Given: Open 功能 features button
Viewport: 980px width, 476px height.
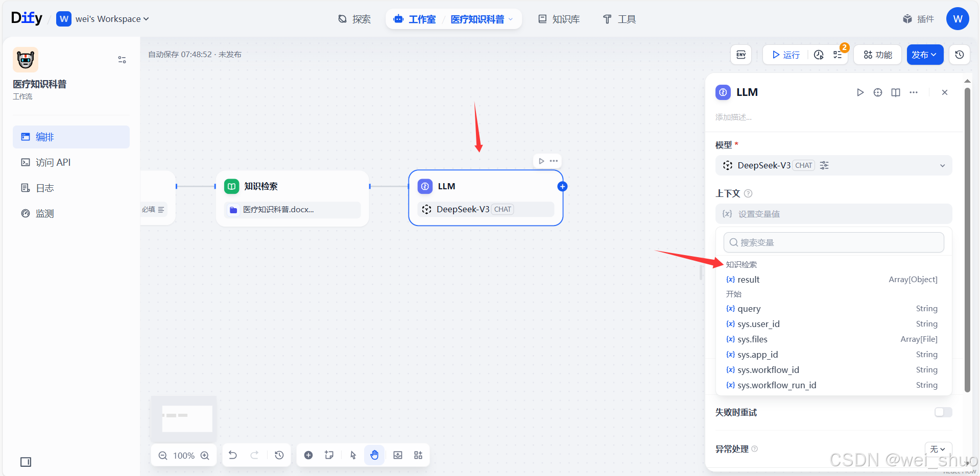Looking at the screenshot, I should click(x=877, y=55).
